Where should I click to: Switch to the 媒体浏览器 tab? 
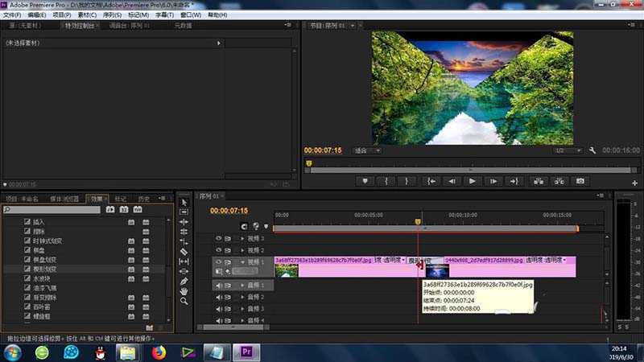coord(64,199)
